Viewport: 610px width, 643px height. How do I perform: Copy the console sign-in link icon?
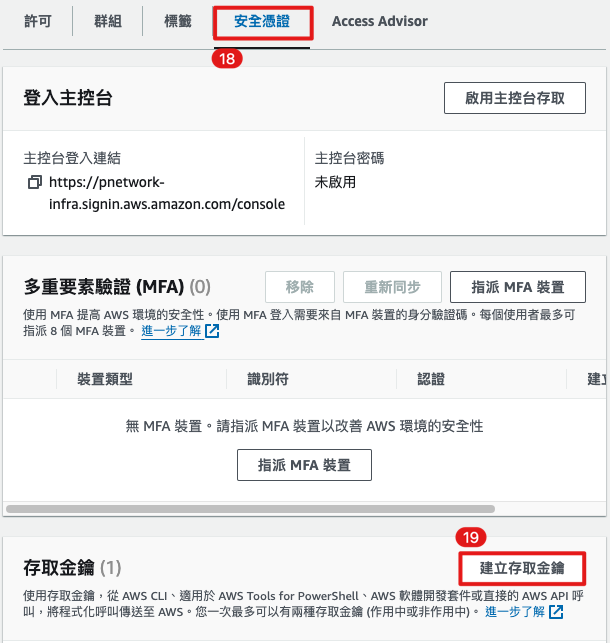(35, 182)
